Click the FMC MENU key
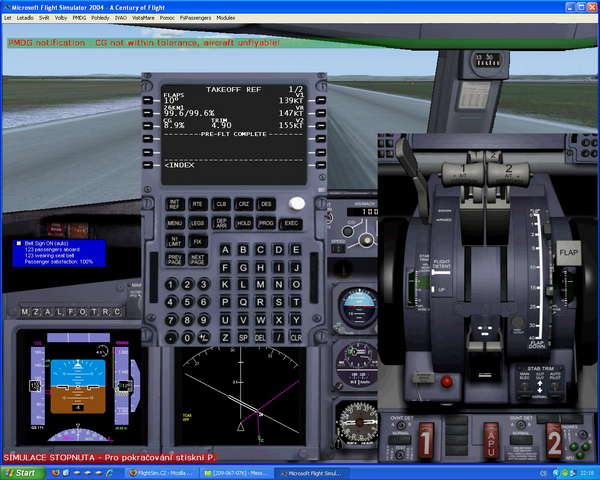Image resolution: width=600 pixels, height=480 pixels. pos(174,223)
